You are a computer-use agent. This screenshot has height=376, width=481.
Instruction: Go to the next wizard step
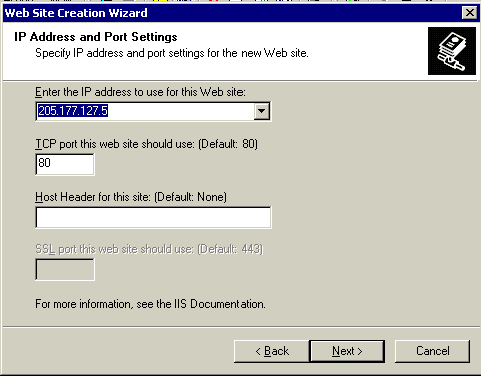click(x=347, y=351)
